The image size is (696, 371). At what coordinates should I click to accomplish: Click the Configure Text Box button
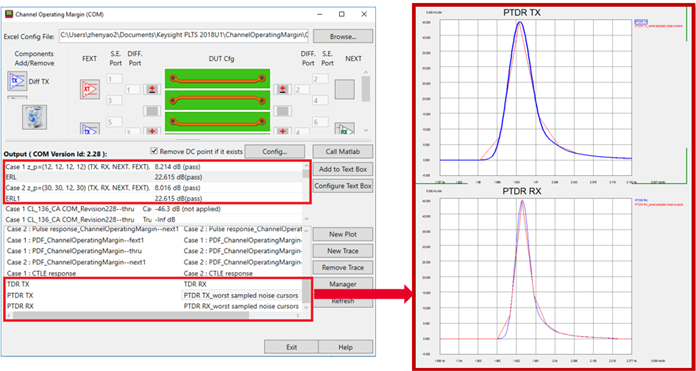pyautogui.click(x=342, y=186)
